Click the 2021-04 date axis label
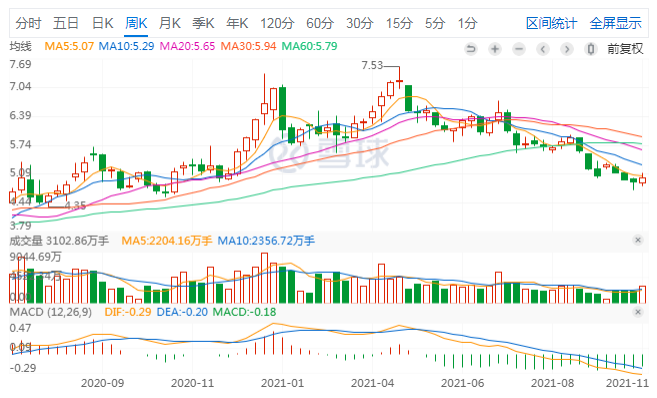This screenshot has width=657, height=398. [372, 383]
